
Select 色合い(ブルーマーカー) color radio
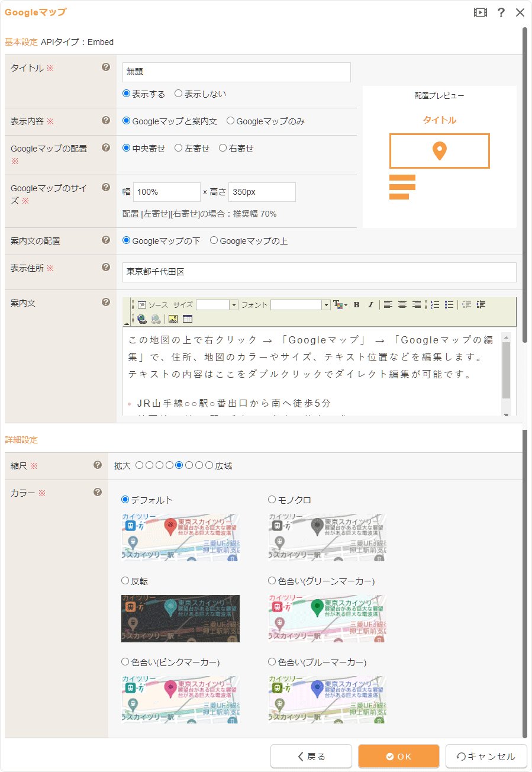pos(272,661)
